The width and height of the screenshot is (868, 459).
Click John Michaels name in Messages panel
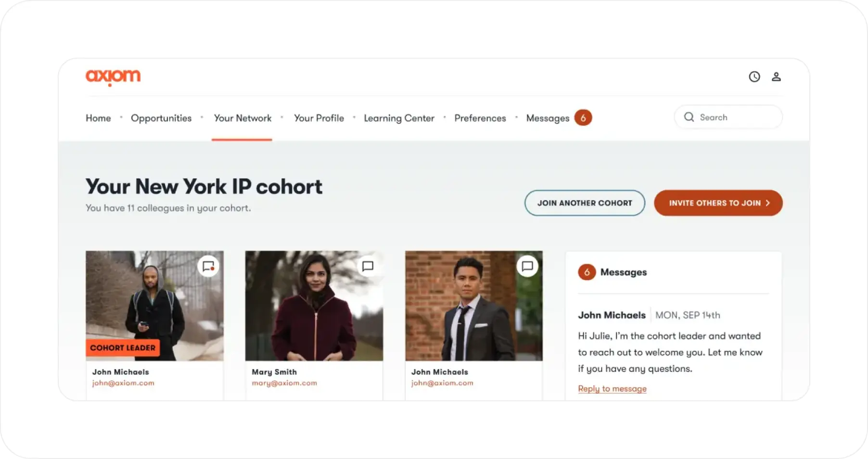(x=612, y=315)
